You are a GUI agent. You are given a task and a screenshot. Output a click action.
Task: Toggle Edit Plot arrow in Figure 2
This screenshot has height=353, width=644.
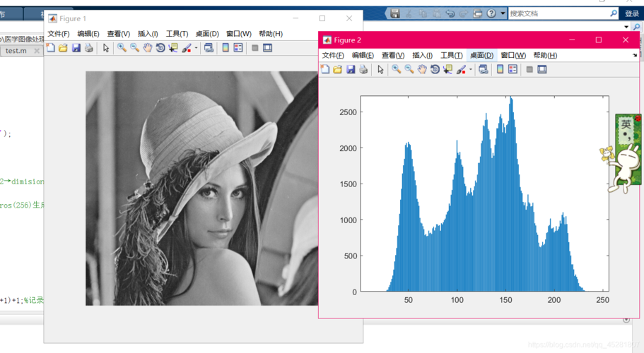pyautogui.click(x=380, y=69)
